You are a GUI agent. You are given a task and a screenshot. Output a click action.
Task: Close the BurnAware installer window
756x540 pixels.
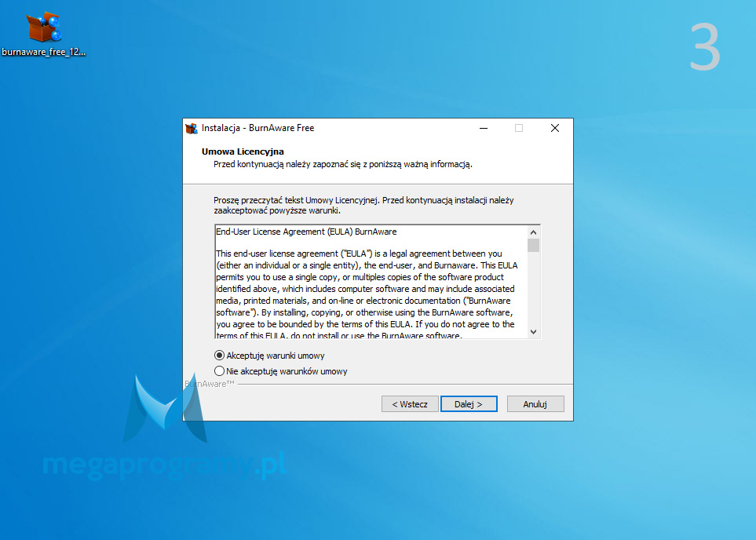pos(555,128)
